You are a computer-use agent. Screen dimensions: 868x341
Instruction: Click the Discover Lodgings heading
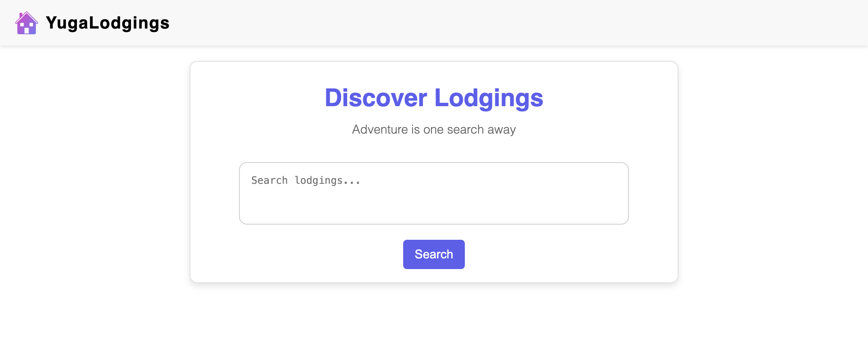tap(434, 98)
